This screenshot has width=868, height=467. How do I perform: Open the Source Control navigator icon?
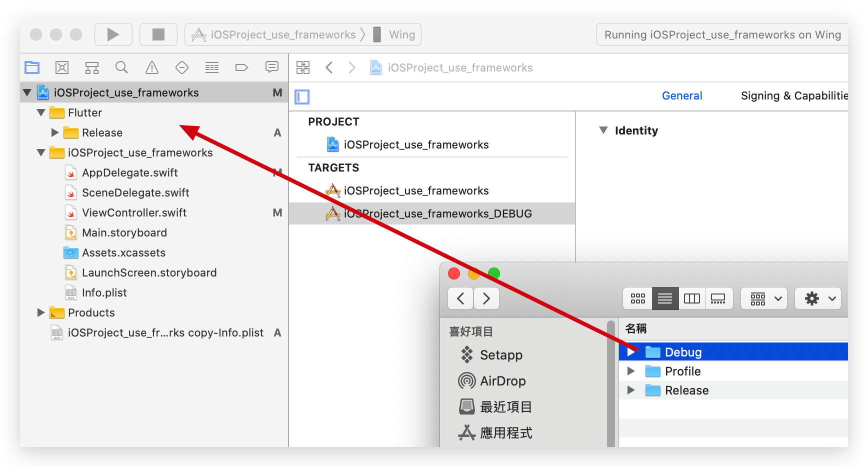[x=62, y=67]
